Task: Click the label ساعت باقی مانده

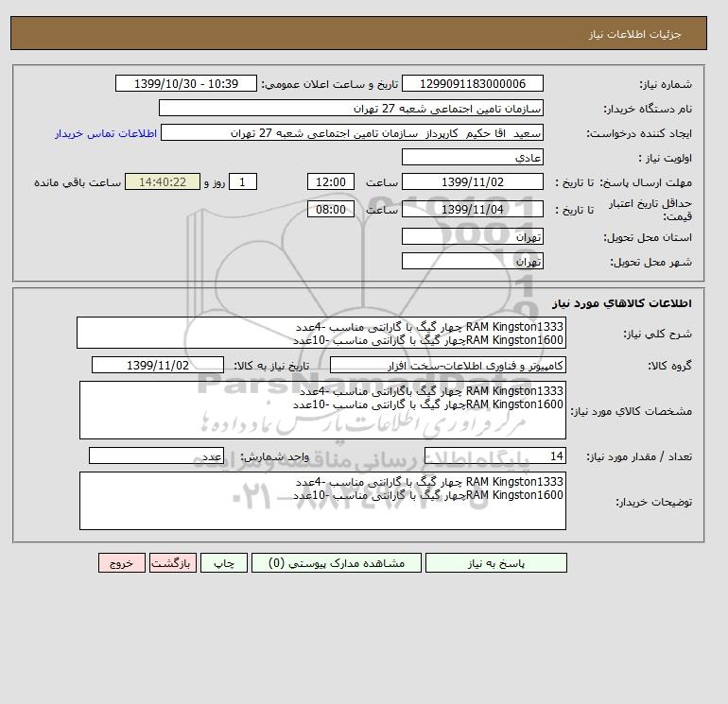Action: 78,182
